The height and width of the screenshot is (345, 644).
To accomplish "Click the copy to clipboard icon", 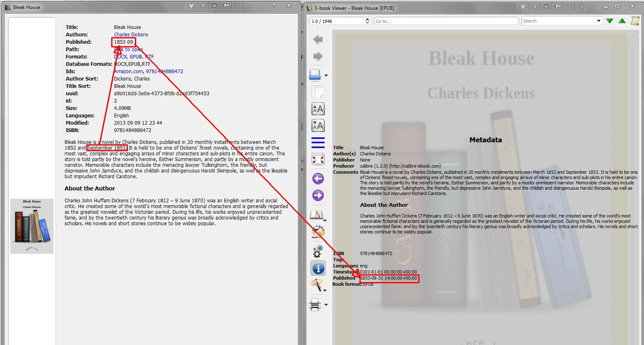I will 318,92.
